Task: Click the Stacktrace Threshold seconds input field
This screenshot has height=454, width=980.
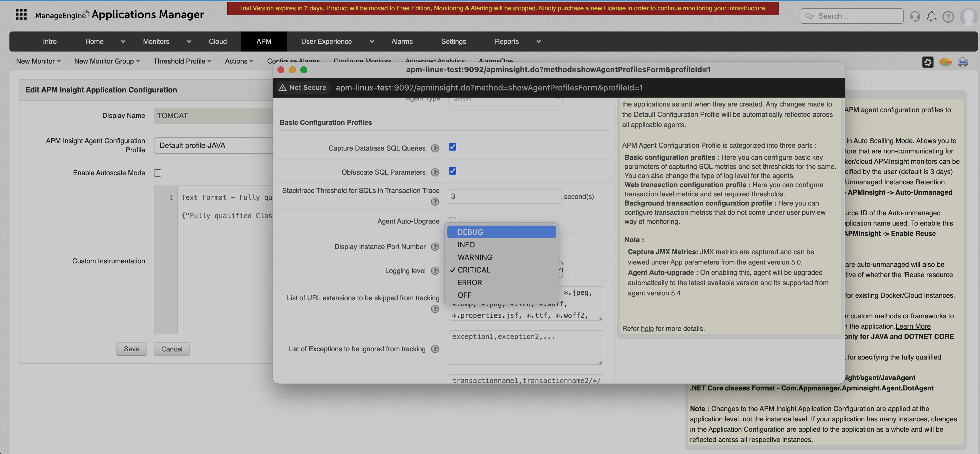Action: pos(504,196)
